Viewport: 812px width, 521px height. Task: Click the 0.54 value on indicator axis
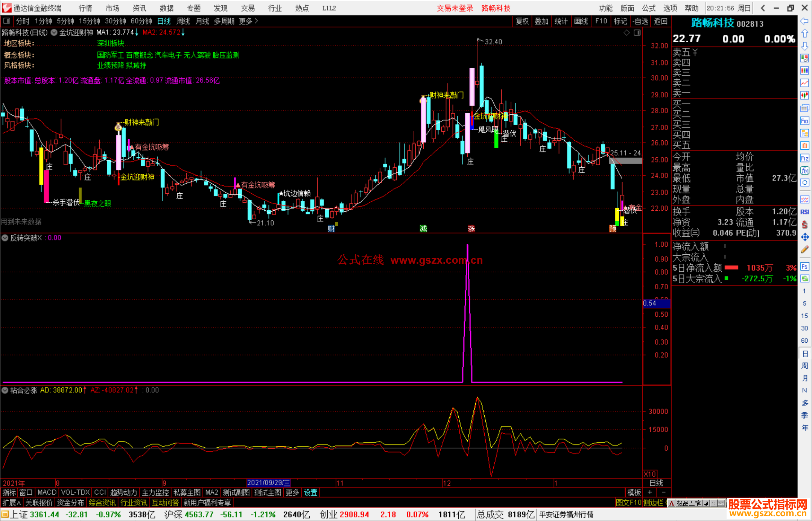tap(657, 303)
